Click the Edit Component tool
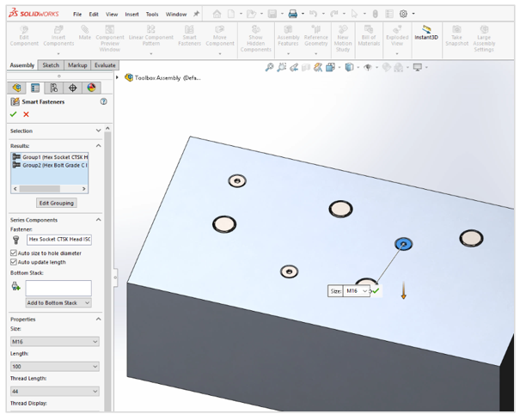 coord(24,36)
